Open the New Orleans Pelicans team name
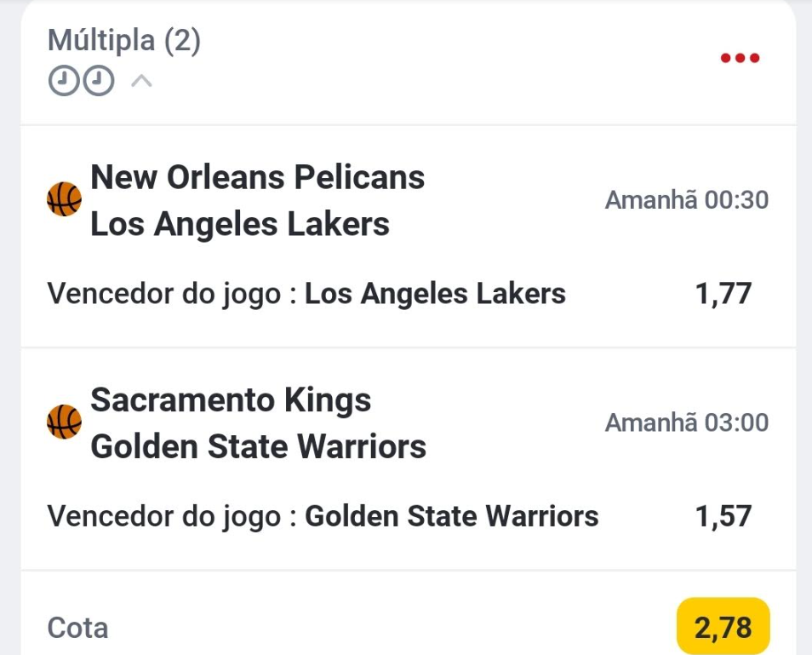 click(257, 177)
